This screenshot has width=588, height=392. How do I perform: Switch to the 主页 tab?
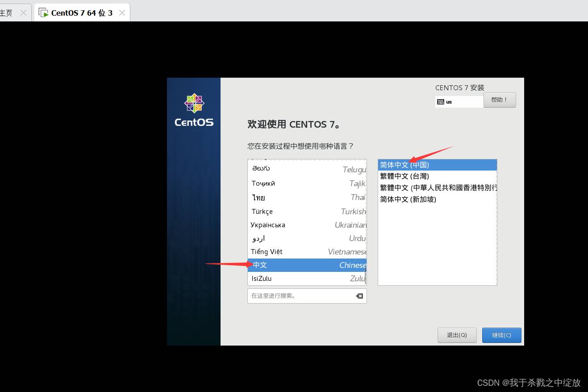[x=7, y=13]
